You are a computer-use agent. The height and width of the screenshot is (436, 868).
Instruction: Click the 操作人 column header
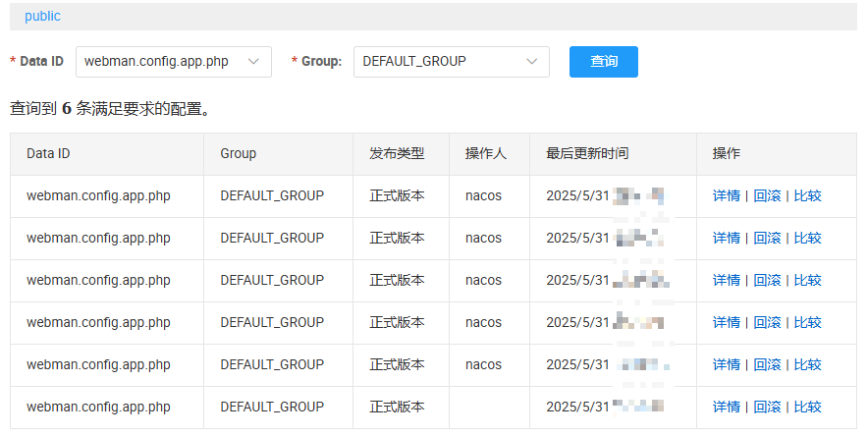489,154
